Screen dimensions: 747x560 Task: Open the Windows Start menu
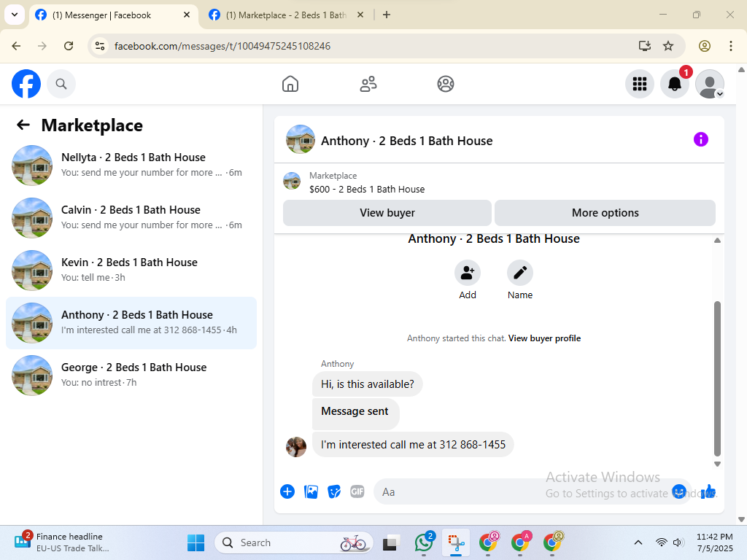pos(196,542)
